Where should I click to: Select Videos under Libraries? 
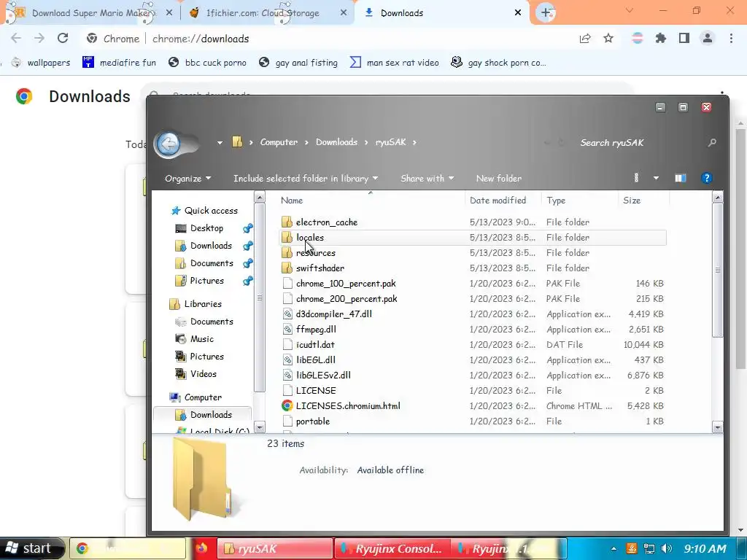(x=204, y=374)
